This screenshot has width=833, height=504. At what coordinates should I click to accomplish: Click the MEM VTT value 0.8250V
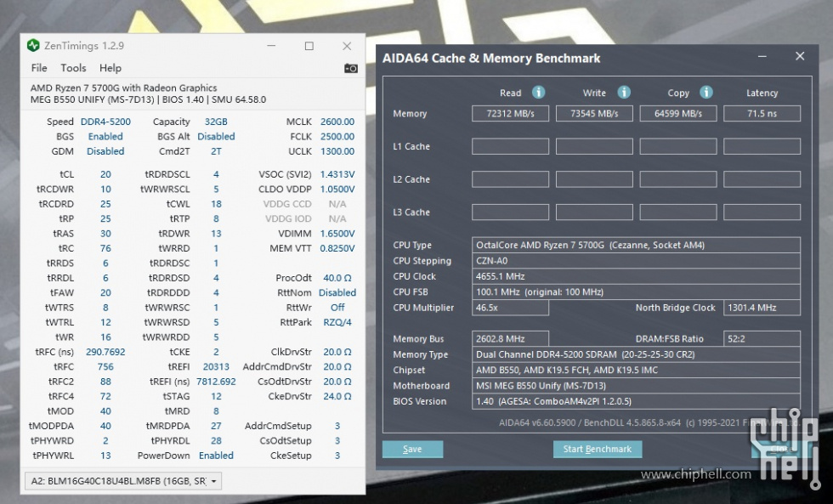tap(337, 248)
